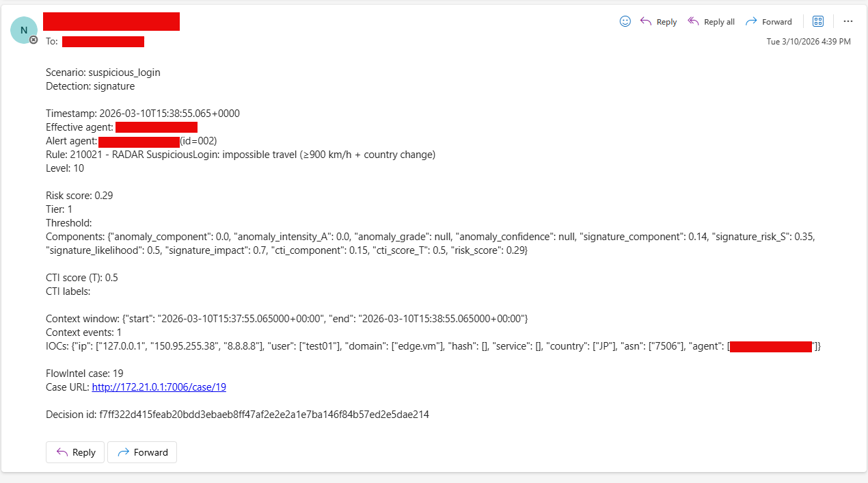Click the Scenario suspicious_login line

point(103,73)
